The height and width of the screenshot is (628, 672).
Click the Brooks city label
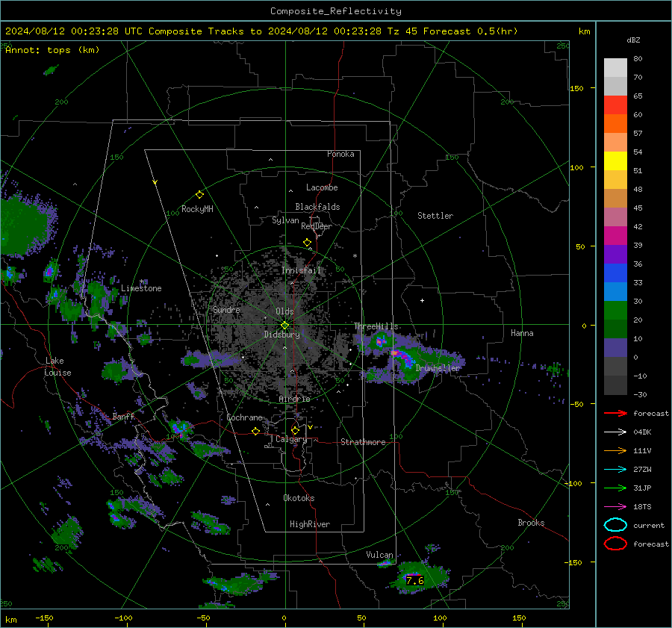coord(531,523)
